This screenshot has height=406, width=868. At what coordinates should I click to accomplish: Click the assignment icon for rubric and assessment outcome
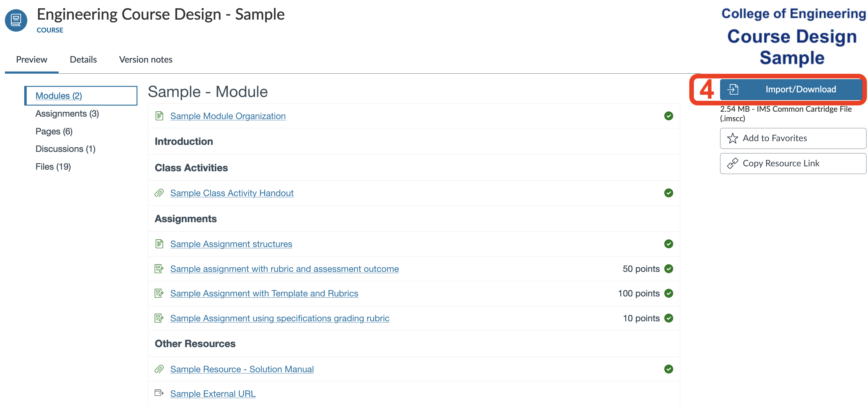159,269
